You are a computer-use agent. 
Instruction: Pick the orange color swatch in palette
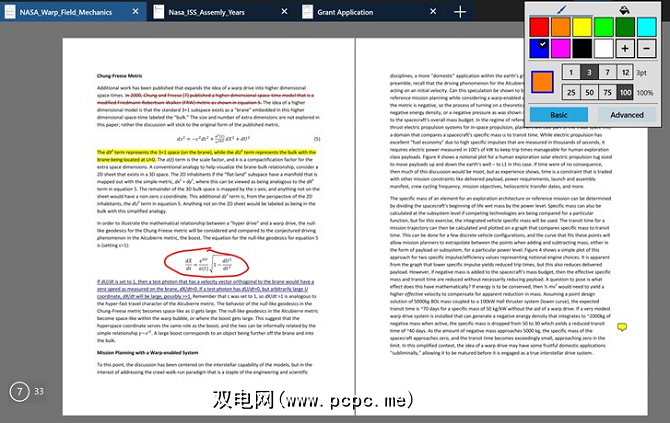point(561,27)
